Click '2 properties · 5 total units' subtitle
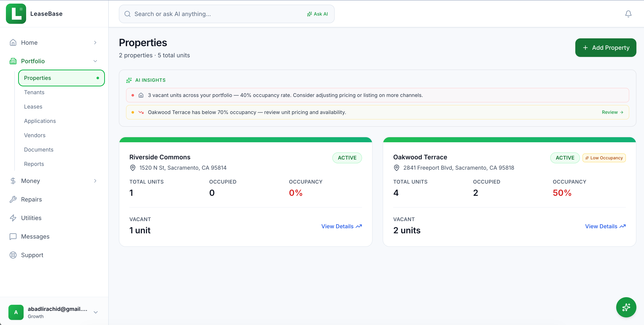 [154, 55]
